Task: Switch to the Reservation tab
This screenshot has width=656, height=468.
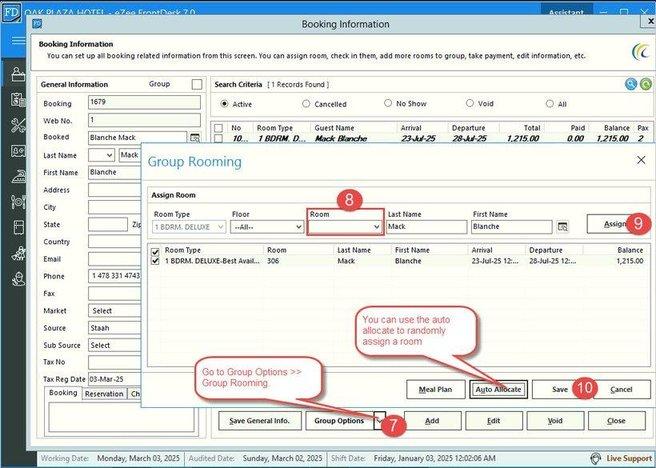Action: point(104,394)
